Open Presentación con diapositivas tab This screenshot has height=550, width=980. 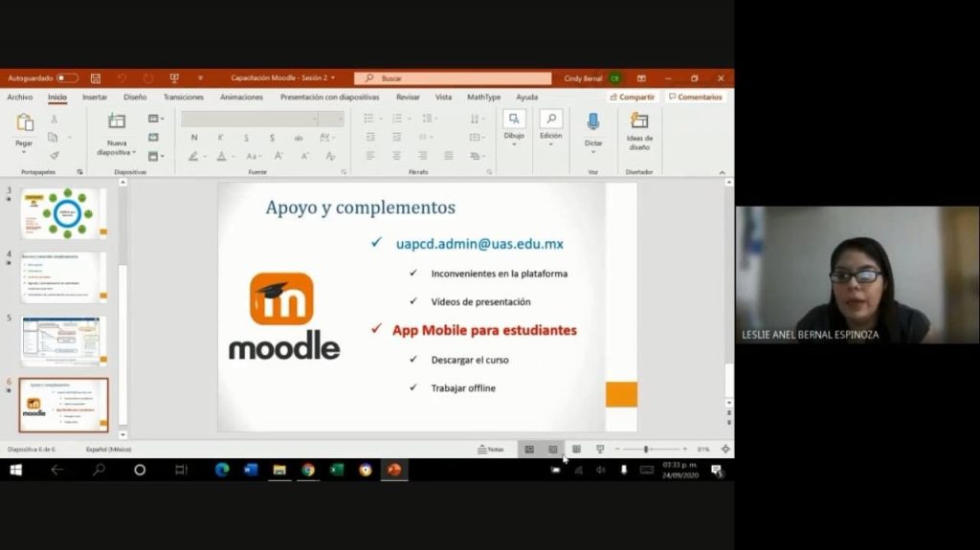pyautogui.click(x=329, y=97)
